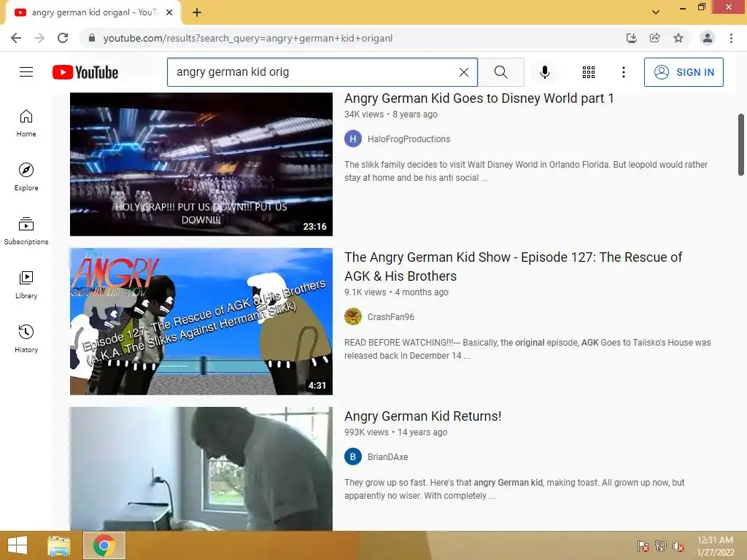Image resolution: width=747 pixels, height=560 pixels.
Task: Open BrianDAxe channel name
Action: pos(387,457)
